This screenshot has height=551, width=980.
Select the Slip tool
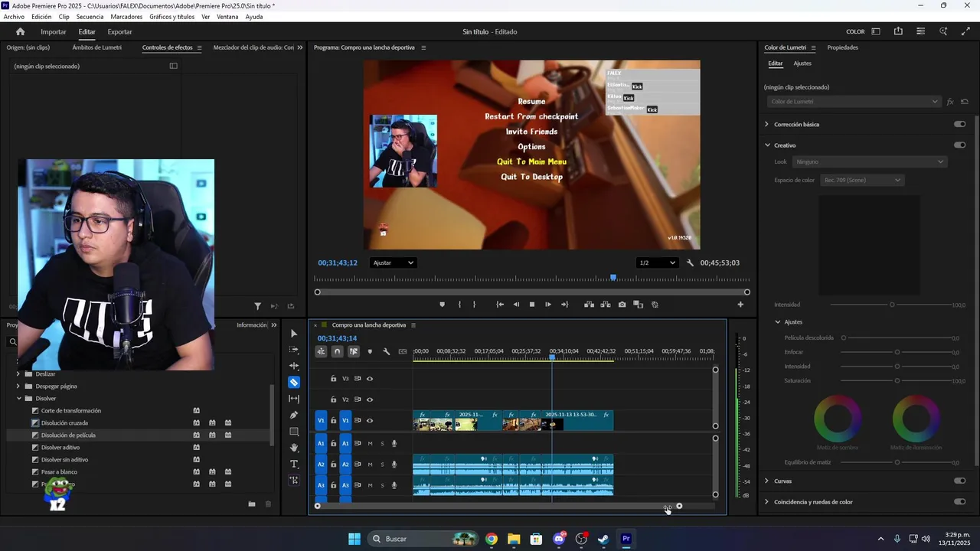click(x=294, y=399)
